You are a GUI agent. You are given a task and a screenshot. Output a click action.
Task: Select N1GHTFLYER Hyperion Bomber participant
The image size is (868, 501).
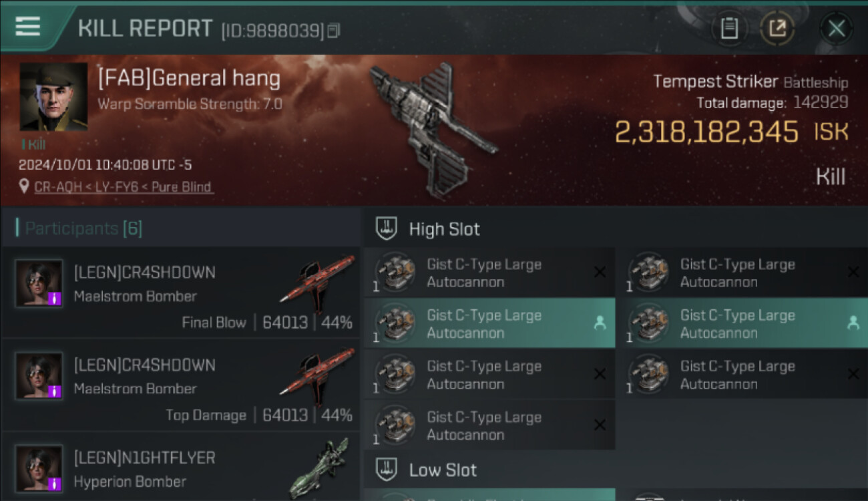[x=180, y=467]
